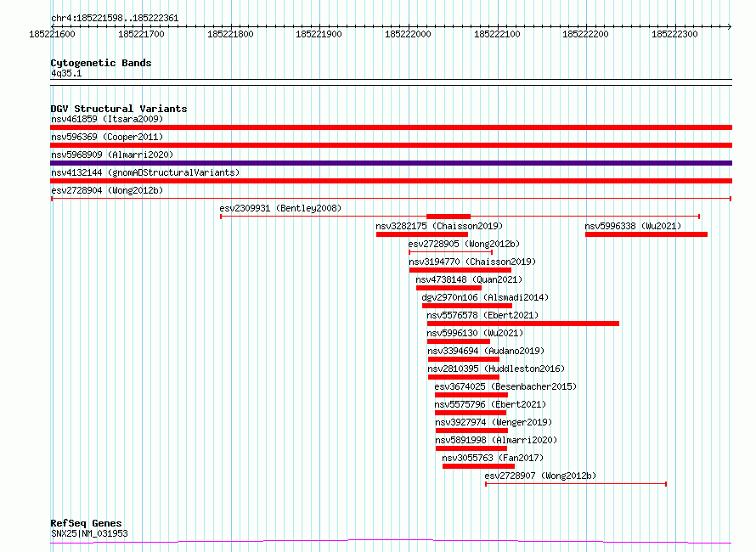Click the chr4:185221598..185222361 region label
The image size is (756, 552).
coord(115,18)
